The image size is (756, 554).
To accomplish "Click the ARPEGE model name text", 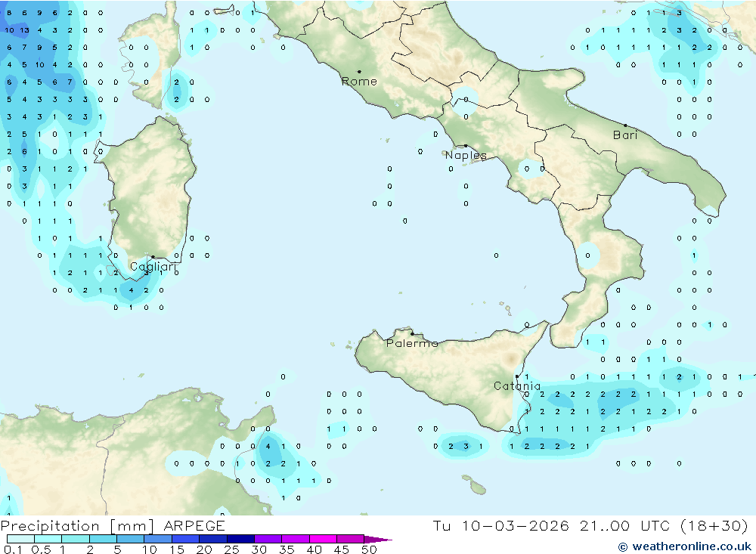I will coord(194,525).
